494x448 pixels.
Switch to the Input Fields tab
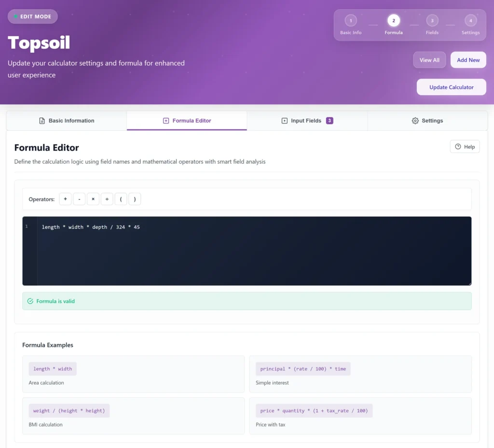tap(307, 121)
